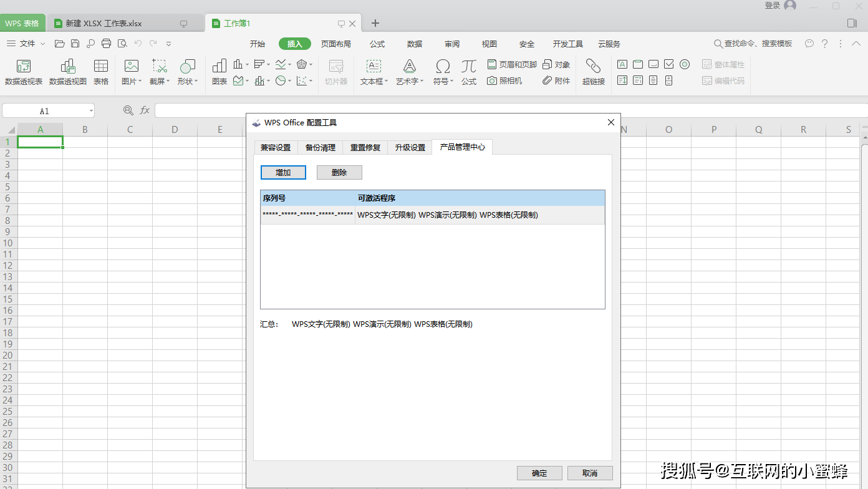Click the 登录 login link
Screen dimensions: 868x489
tap(773, 6)
